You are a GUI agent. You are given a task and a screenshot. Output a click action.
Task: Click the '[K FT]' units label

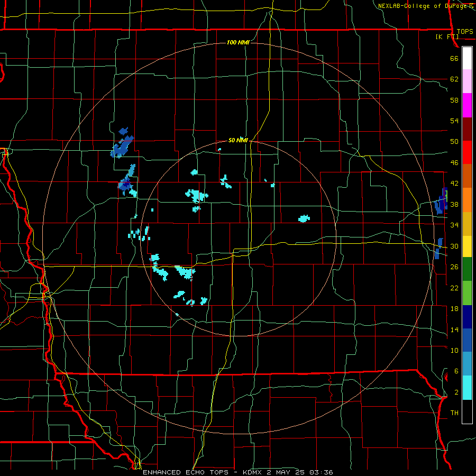pyautogui.click(x=447, y=36)
